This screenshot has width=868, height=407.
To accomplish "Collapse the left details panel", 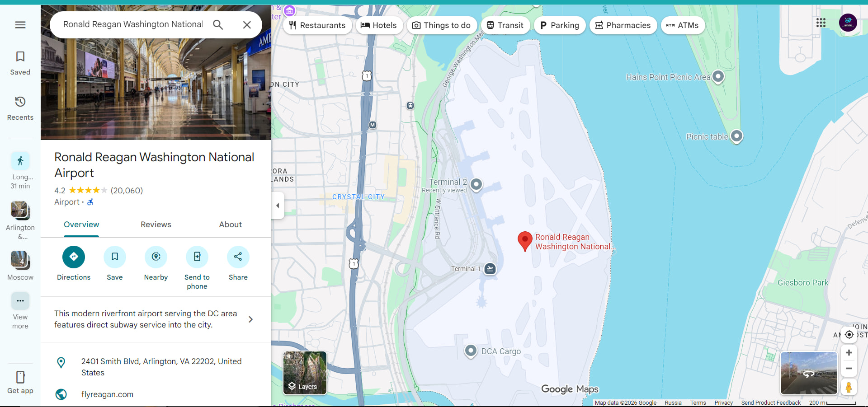I will (278, 206).
